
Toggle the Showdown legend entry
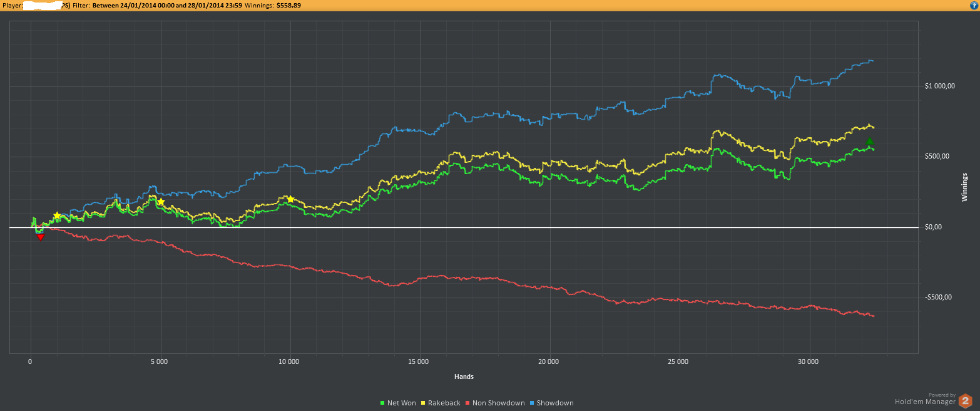click(x=551, y=403)
